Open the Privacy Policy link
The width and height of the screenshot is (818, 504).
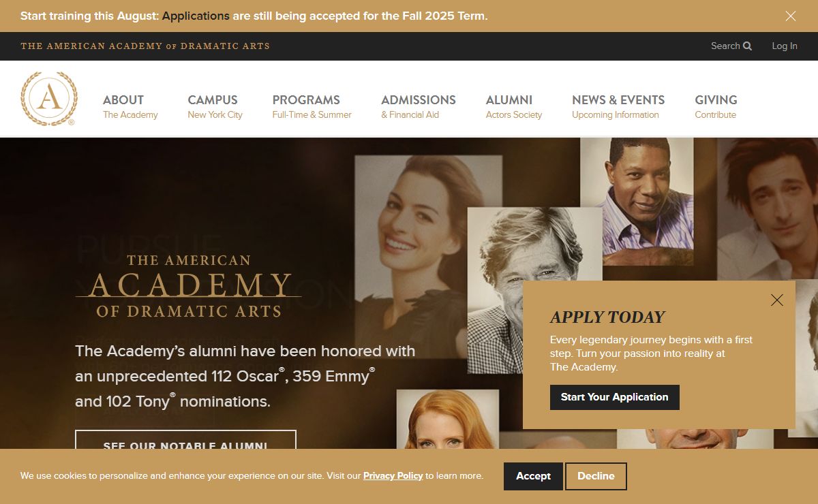click(393, 476)
